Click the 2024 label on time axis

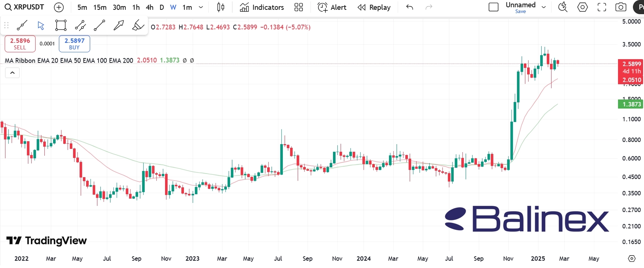(364, 259)
